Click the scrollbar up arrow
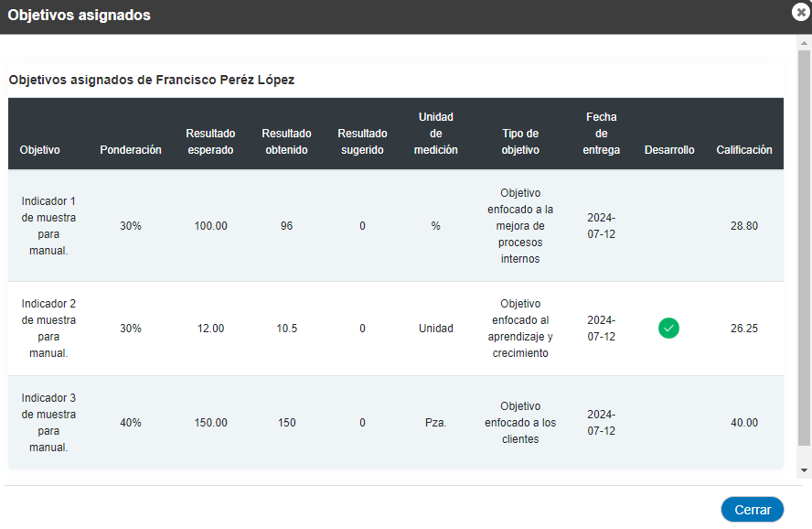This screenshot has width=812, height=529. (804, 43)
